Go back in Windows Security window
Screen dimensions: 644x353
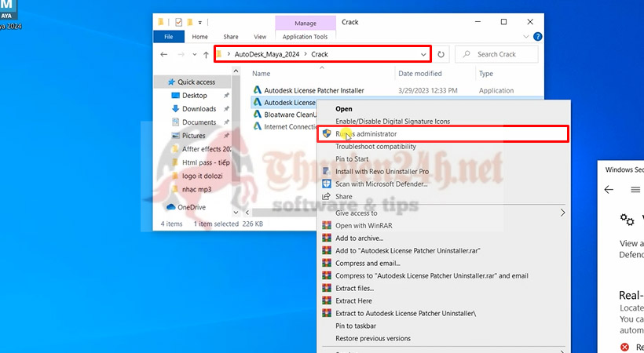coord(609,189)
